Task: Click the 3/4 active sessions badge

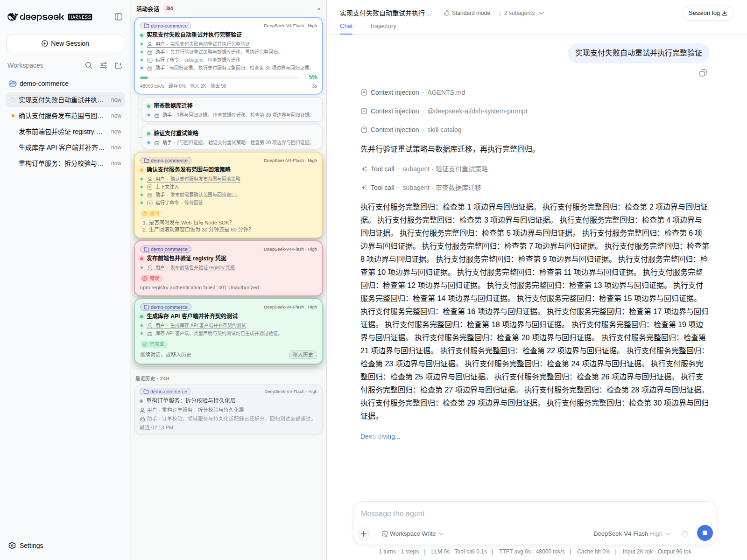Action: click(x=169, y=9)
